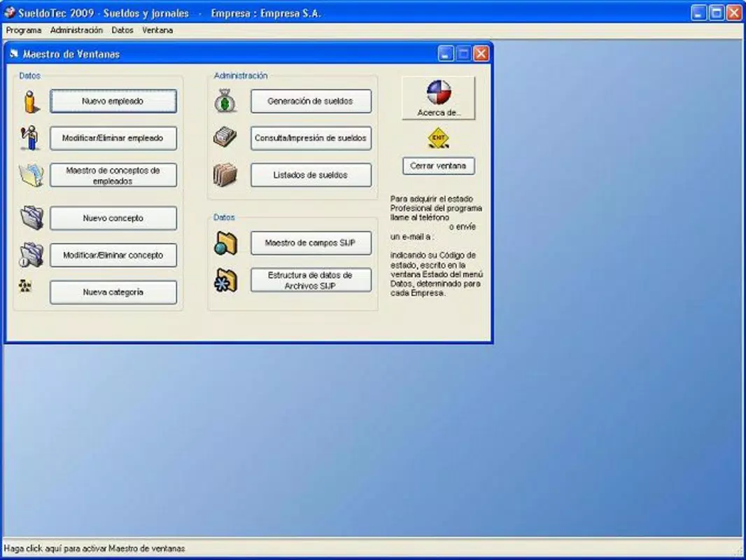The height and width of the screenshot is (560, 746).
Task: Click status bar text to activate Maestro de ventanas
Action: click(x=94, y=549)
